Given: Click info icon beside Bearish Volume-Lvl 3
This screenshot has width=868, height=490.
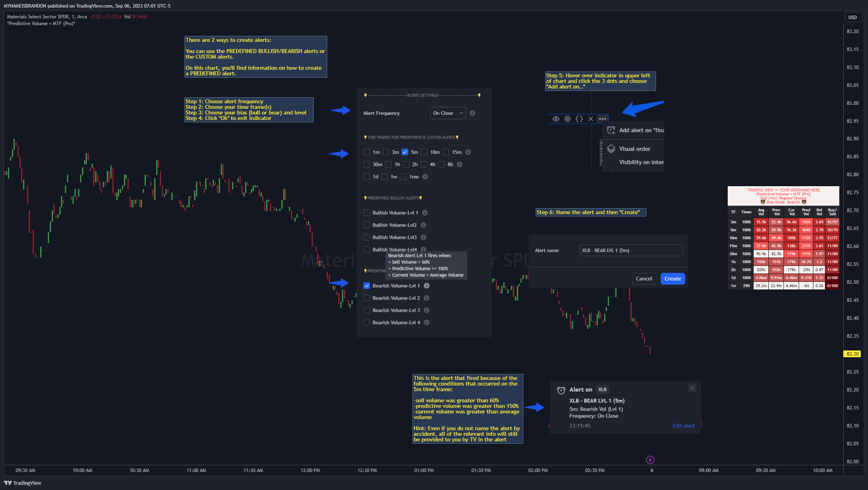Looking at the screenshot, I should point(427,310).
